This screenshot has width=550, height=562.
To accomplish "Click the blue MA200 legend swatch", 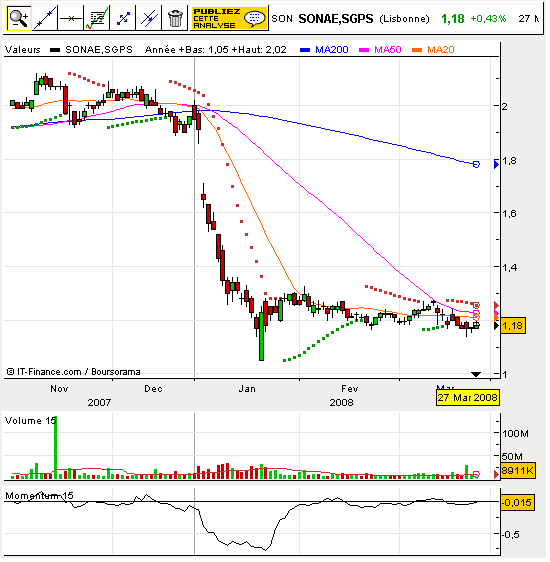I will tap(305, 50).
